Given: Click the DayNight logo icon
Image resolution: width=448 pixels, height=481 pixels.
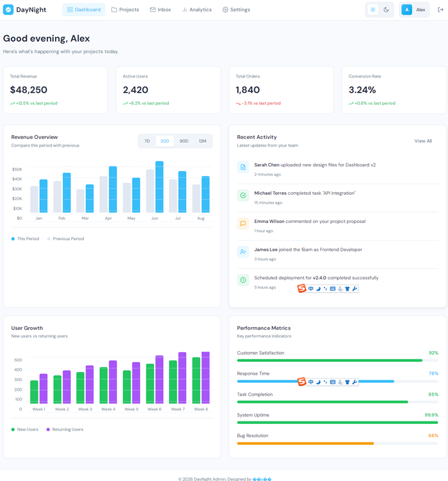Looking at the screenshot, I should (8, 10).
